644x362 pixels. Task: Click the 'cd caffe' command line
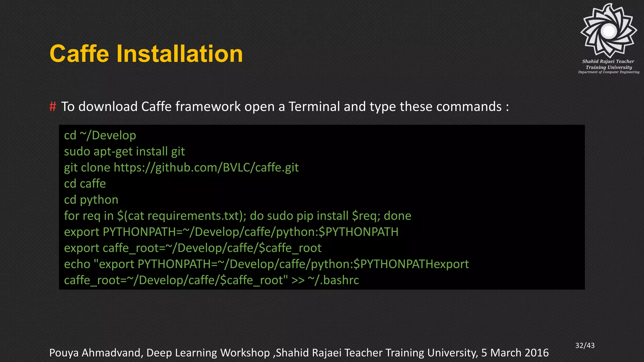[85, 184]
